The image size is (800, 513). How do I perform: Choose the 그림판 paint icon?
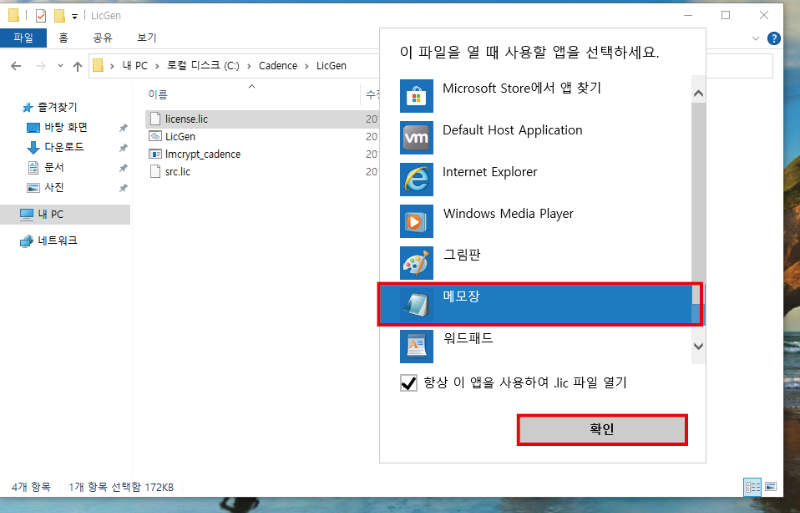(416, 263)
